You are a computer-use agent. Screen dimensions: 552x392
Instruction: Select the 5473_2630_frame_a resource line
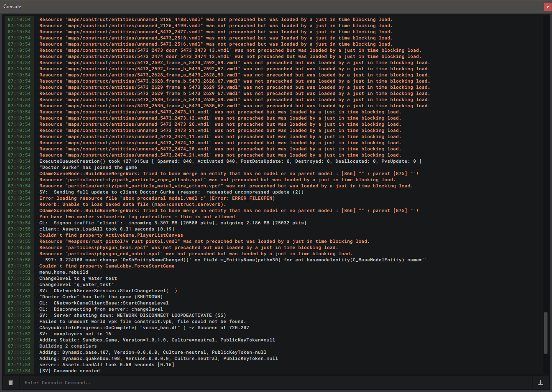(x=235, y=99)
